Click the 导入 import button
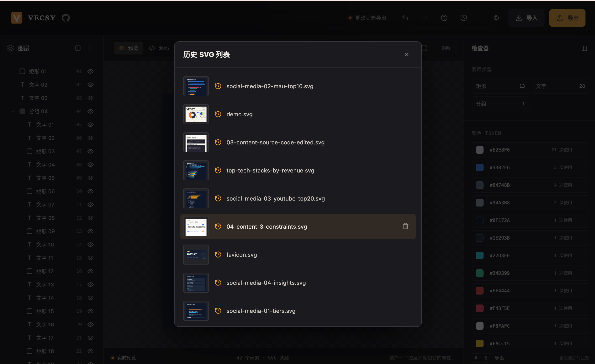The height and width of the screenshot is (364, 595). (526, 18)
